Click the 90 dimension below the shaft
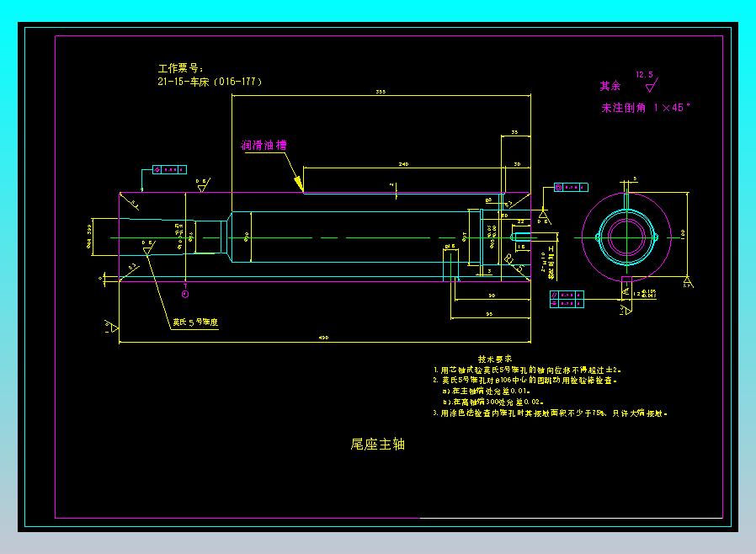Screen dimensions: 756x554 click(x=492, y=296)
